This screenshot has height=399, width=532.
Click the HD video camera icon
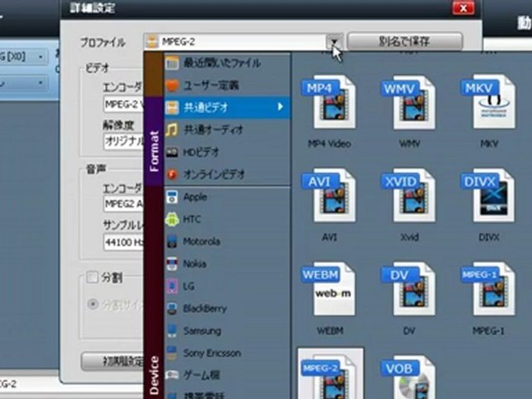click(172, 152)
